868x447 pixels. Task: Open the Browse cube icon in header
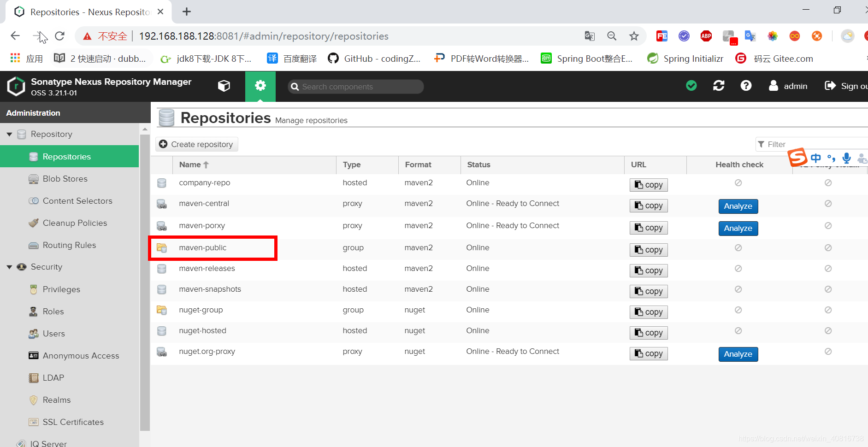[224, 86]
